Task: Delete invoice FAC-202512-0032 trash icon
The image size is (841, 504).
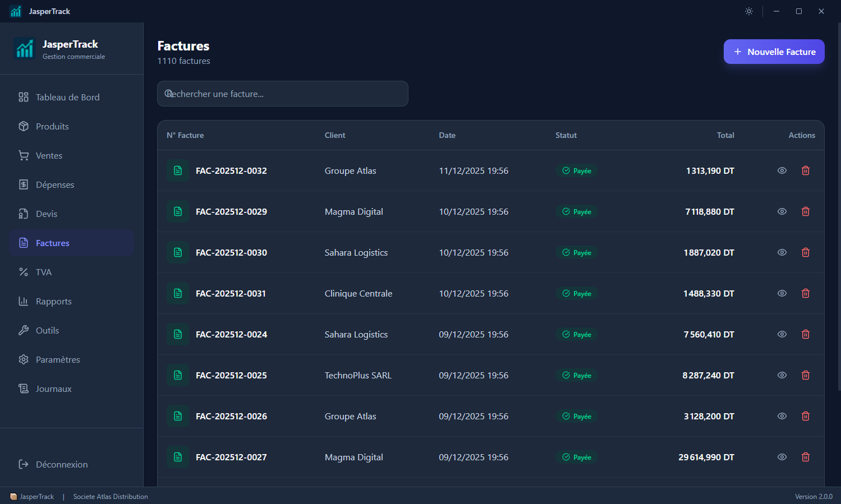Action: [806, 170]
